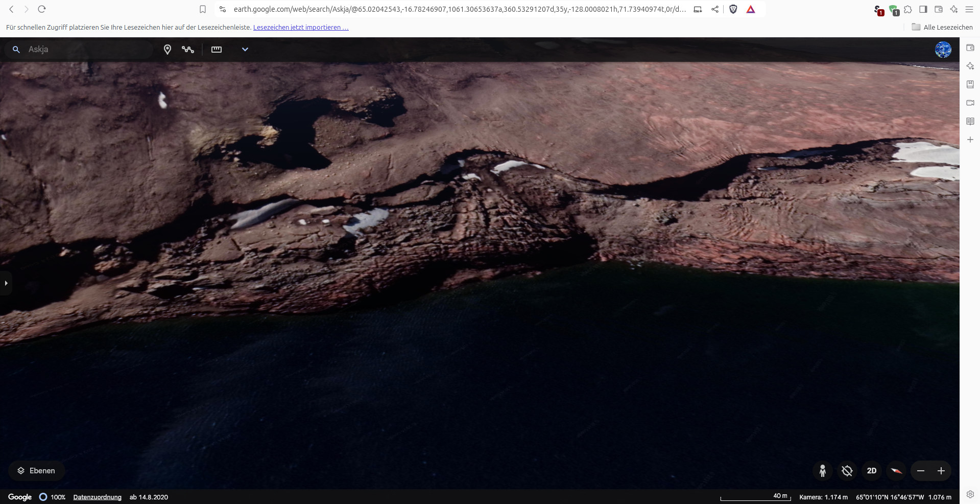This screenshot has width=980, height=504.
Task: Select the draw path or polygon tool
Action: (188, 50)
